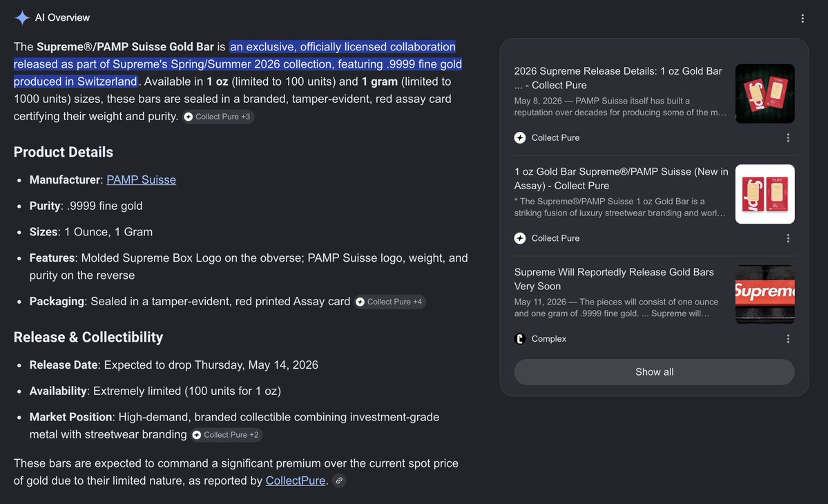Click the May 8, 2026 snippet text
Screen dimensions: 828x504
tap(620, 106)
